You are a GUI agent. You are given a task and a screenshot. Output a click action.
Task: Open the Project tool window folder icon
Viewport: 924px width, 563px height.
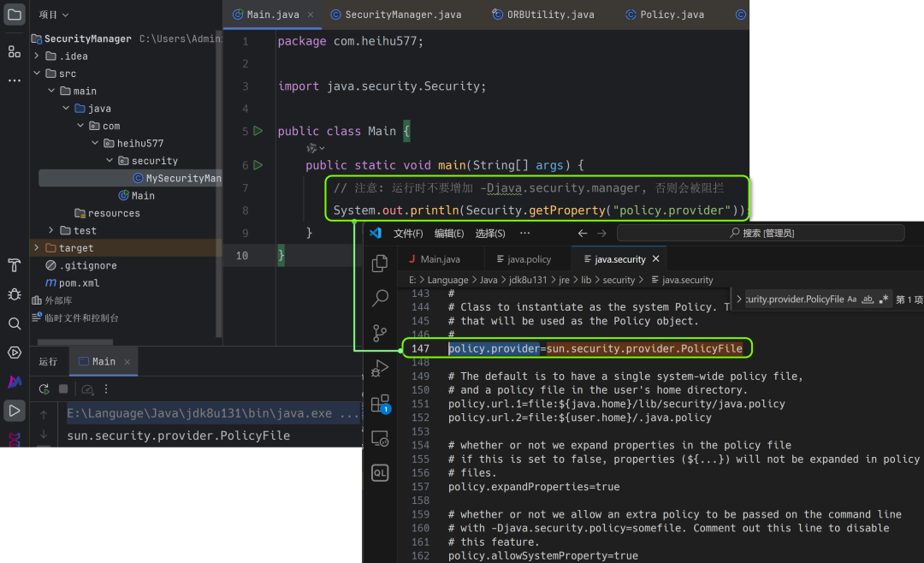tap(15, 15)
